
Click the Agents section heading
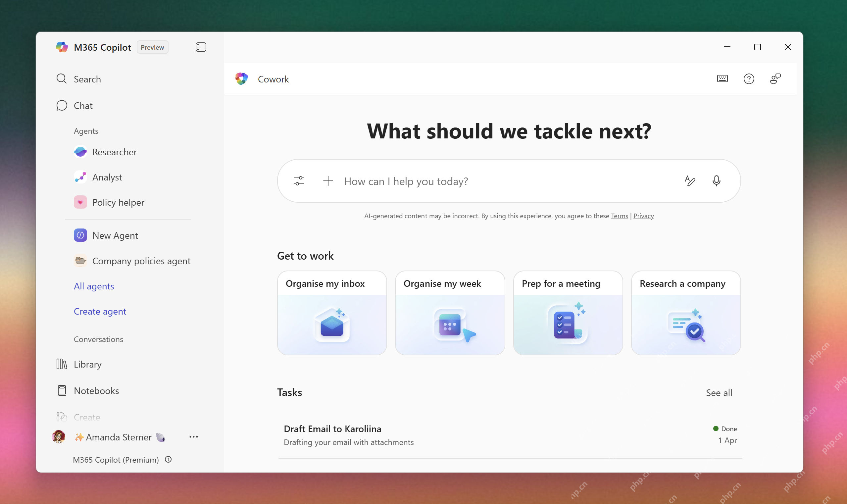(x=86, y=131)
